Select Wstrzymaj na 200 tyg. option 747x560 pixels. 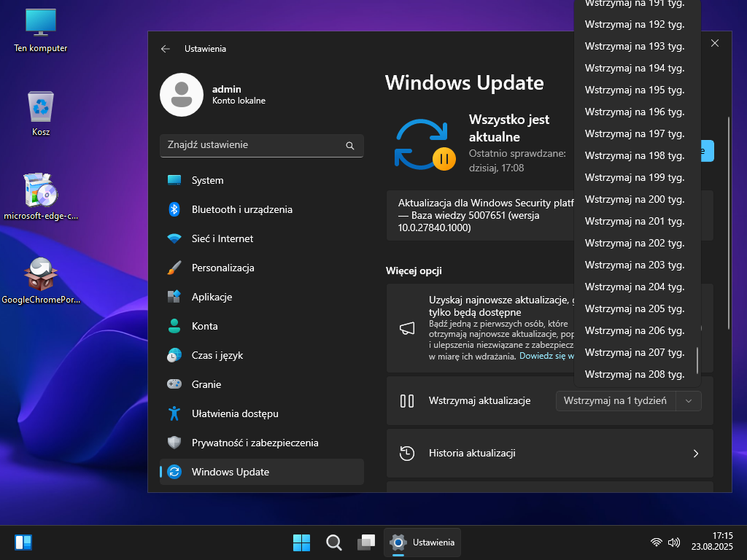(635, 199)
